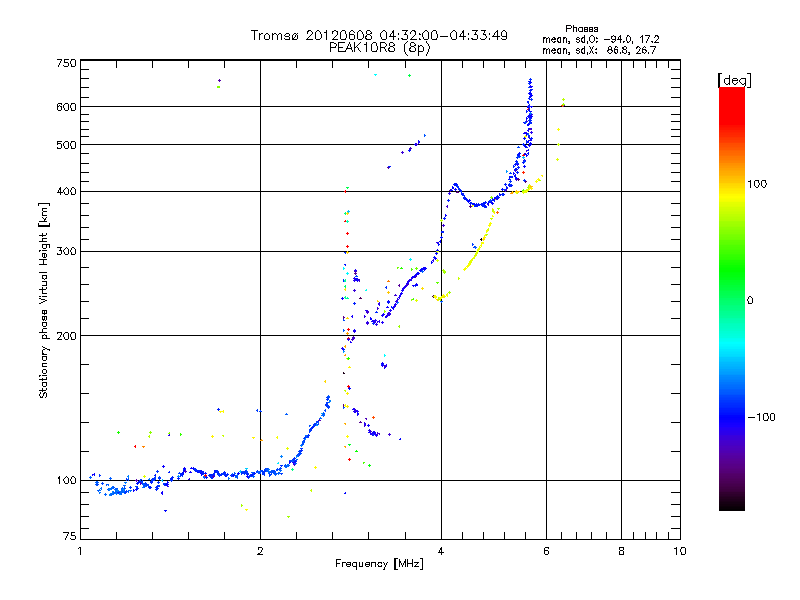Click the colorbar tick label '100'
800x600 pixels.
pyautogui.click(x=757, y=184)
